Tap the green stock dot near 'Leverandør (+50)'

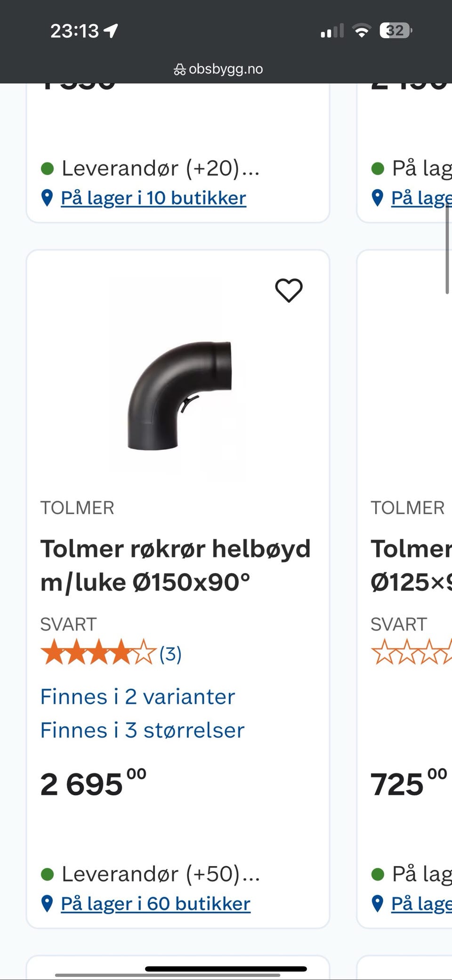coord(48,874)
